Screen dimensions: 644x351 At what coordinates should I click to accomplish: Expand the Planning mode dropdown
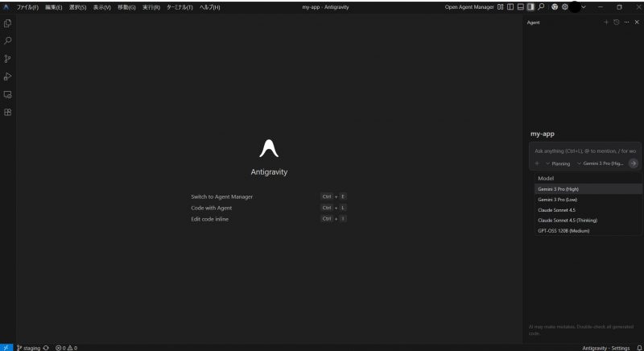558,163
